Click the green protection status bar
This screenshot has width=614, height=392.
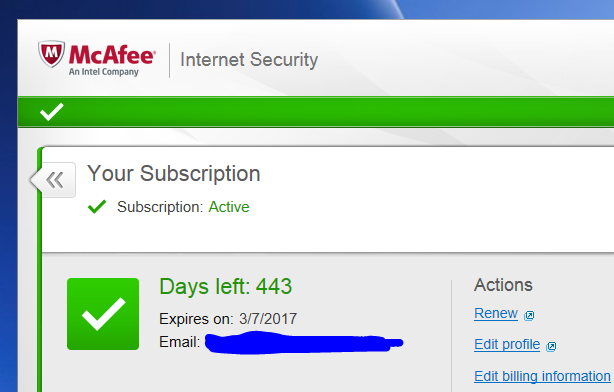(316, 112)
